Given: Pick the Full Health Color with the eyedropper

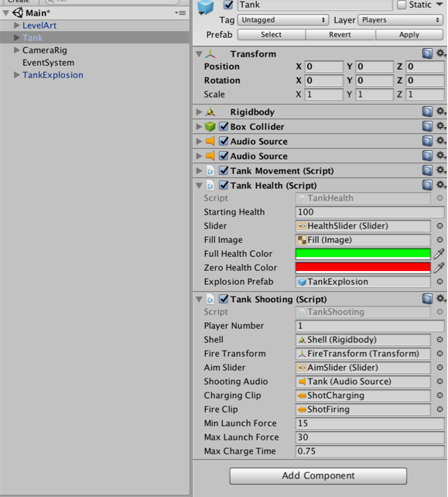Looking at the screenshot, I should pos(439,254).
